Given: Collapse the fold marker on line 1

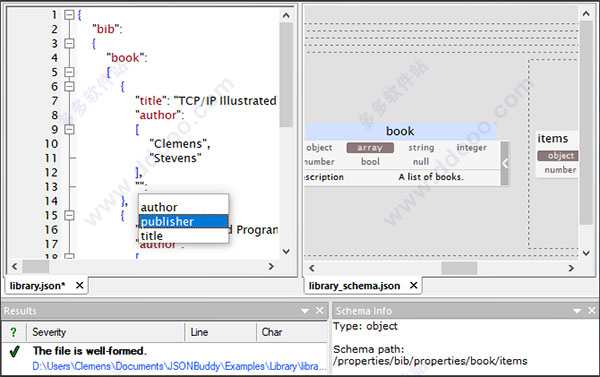Looking at the screenshot, I should (x=69, y=15).
